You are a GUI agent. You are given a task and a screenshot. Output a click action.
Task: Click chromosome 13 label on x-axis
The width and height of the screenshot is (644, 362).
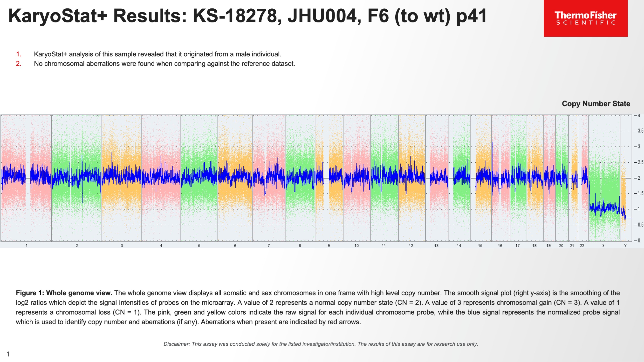point(436,246)
